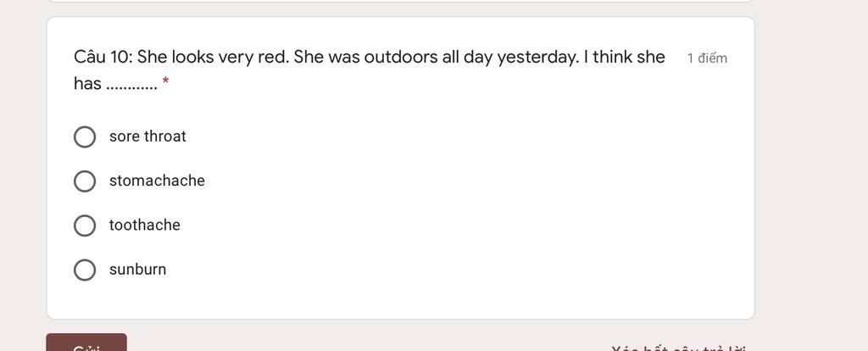Click the "toothache" answer label text

pos(144,225)
